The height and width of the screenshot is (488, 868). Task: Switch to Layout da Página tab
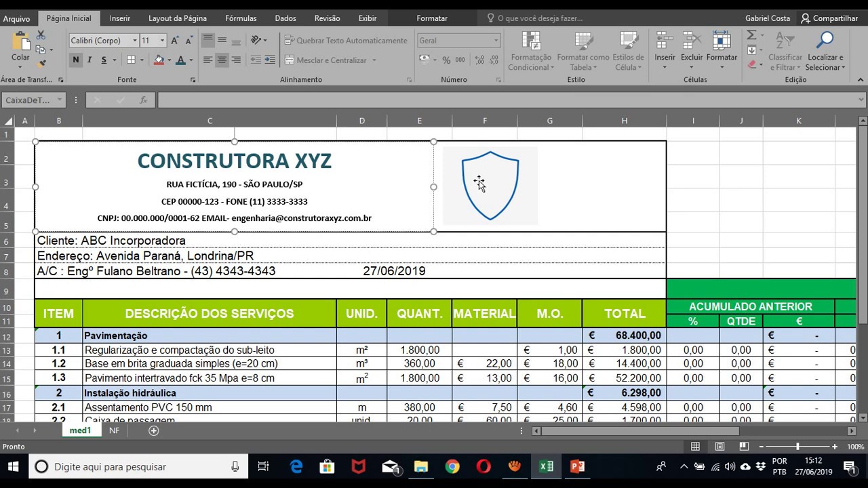click(x=178, y=18)
